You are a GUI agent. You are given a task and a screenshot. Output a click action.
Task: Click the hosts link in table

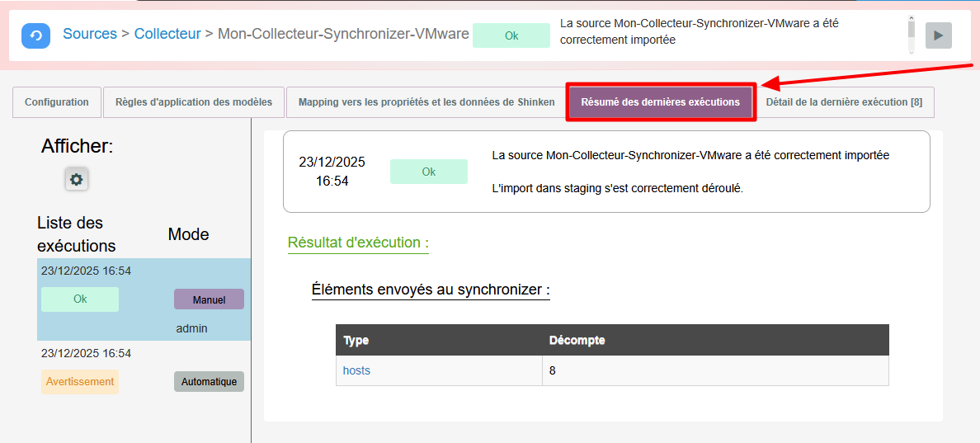point(356,370)
